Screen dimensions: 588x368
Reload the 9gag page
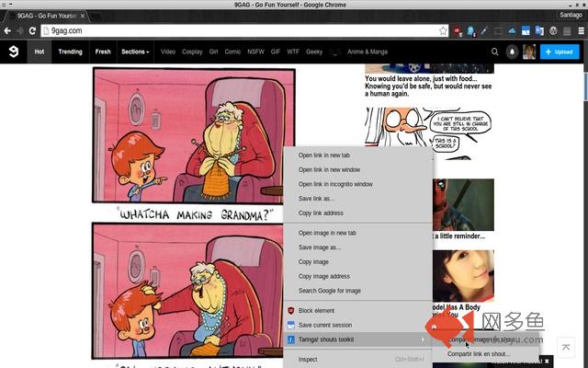(33, 30)
